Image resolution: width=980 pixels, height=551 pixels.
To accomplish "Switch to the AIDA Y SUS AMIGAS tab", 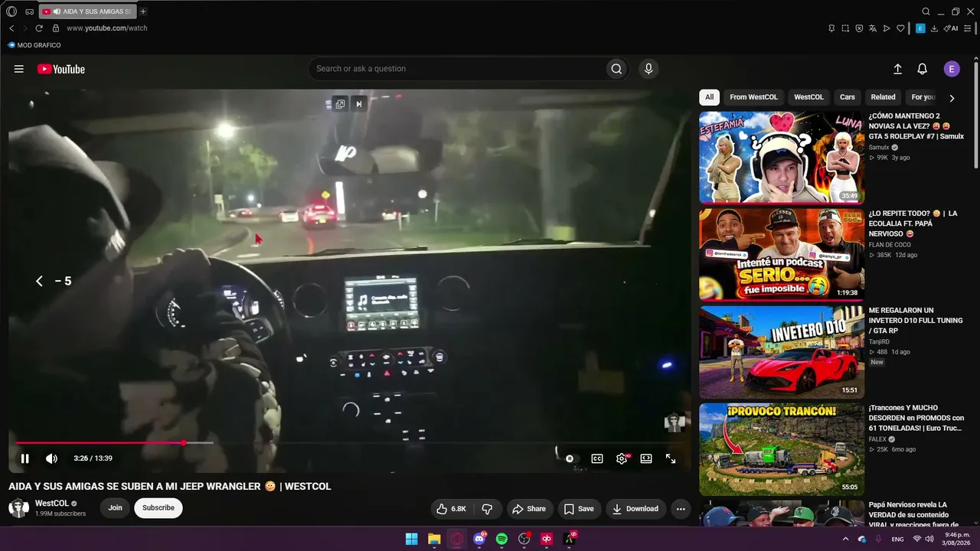I will 87,11.
